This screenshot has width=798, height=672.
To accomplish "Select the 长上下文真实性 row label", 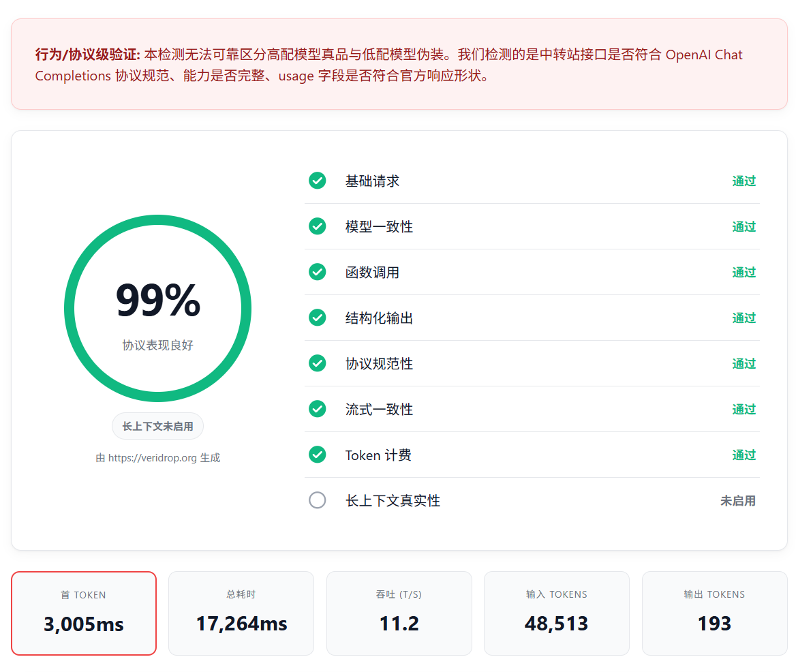I will coord(393,500).
